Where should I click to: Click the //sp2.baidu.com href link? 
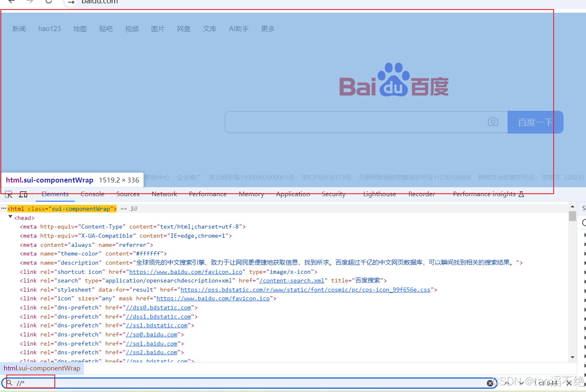pyautogui.click(x=151, y=353)
